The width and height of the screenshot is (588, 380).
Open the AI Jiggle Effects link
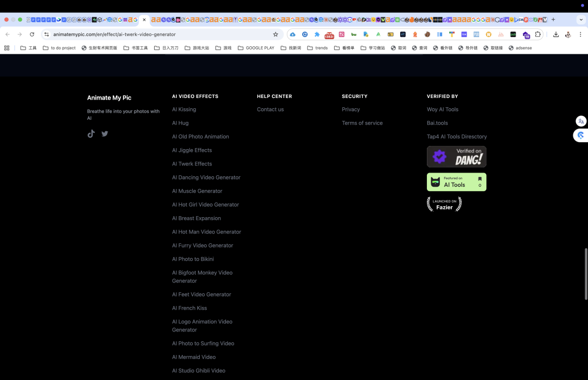(192, 150)
